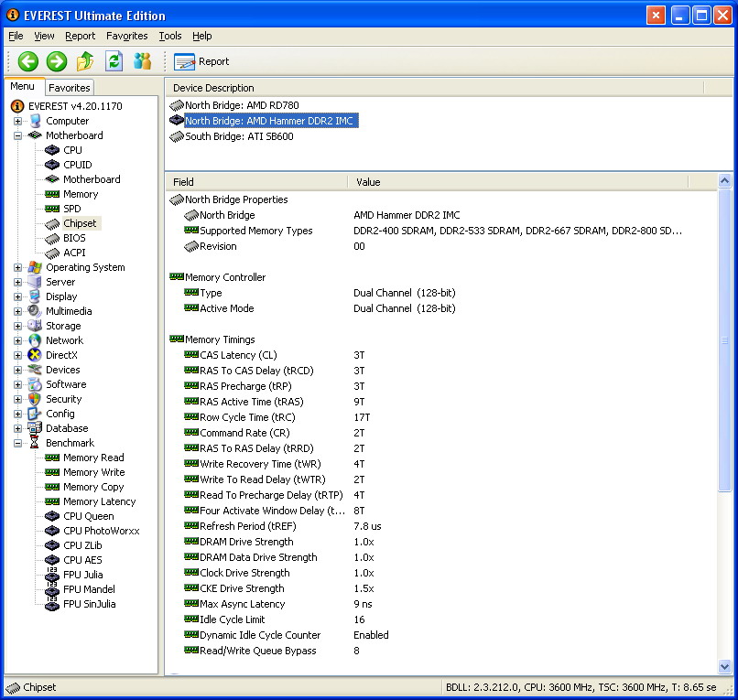Click the Memory Copy benchmark icon

pos(52,487)
